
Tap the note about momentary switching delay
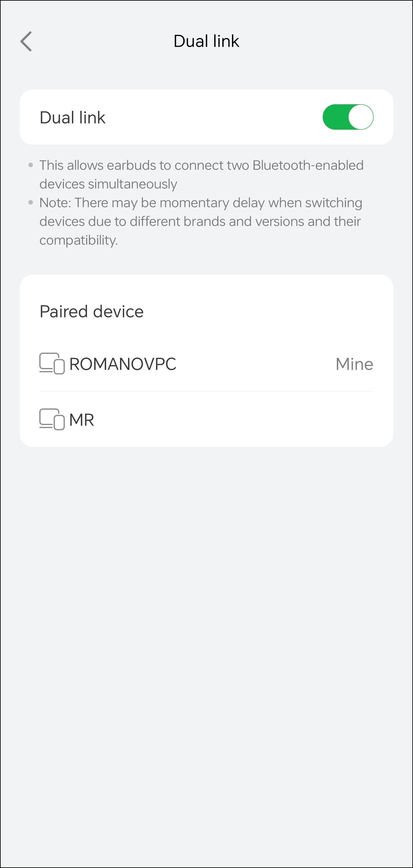pos(200,221)
